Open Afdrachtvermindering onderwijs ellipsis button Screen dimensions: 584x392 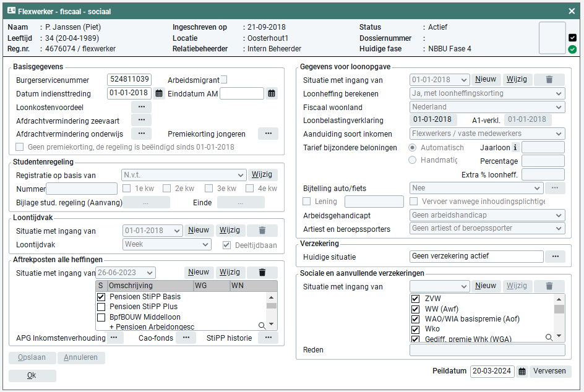141,134
